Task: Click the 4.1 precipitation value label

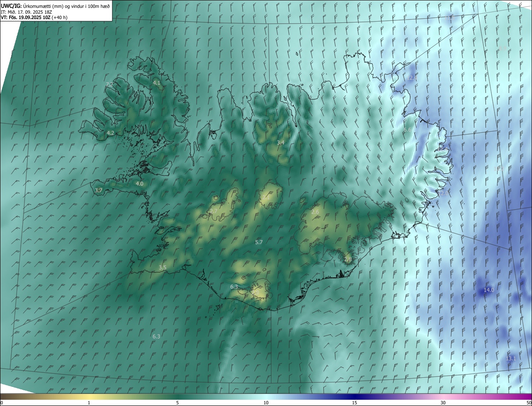Action: (x=157, y=83)
